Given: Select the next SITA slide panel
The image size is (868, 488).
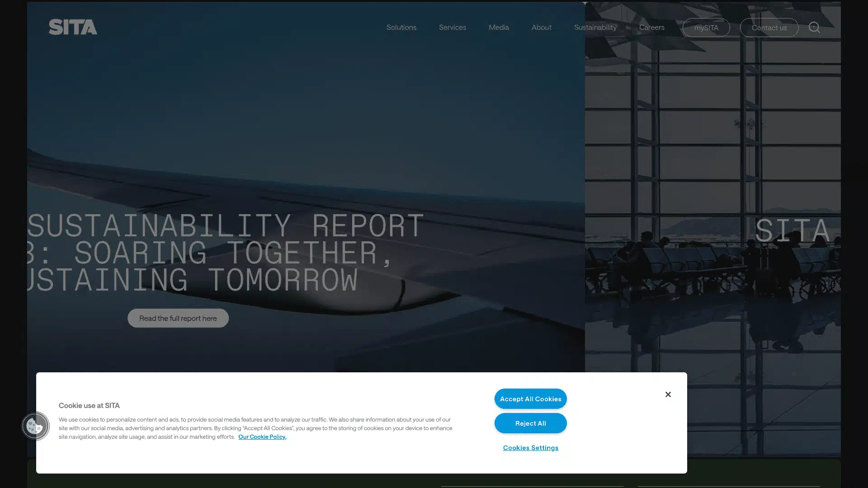Looking at the screenshot, I should pyautogui.click(x=791, y=230).
